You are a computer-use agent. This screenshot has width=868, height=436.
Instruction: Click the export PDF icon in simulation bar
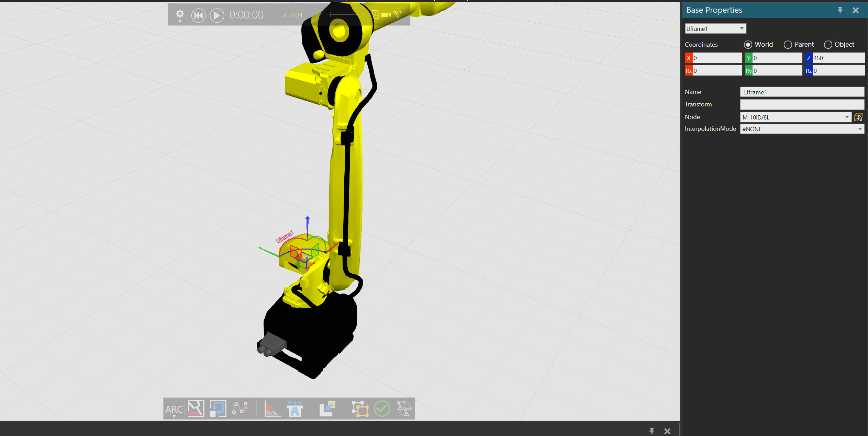coord(375,15)
